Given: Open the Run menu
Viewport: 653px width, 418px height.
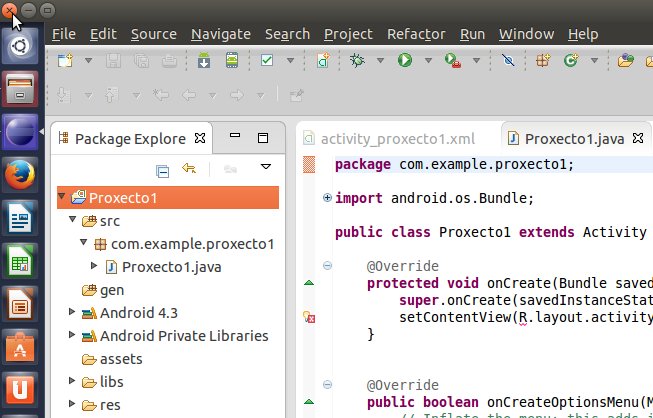Looking at the screenshot, I should click(472, 34).
